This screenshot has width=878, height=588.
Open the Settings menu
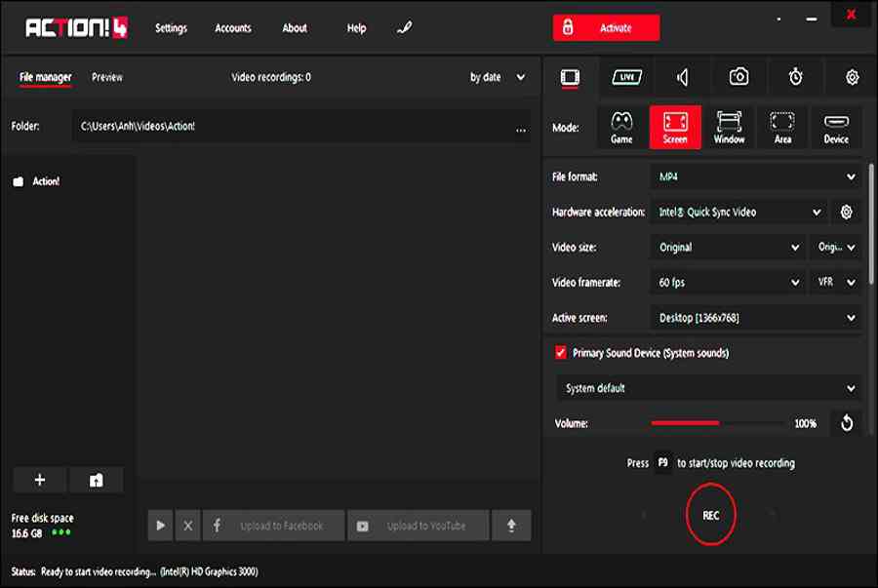tap(171, 28)
